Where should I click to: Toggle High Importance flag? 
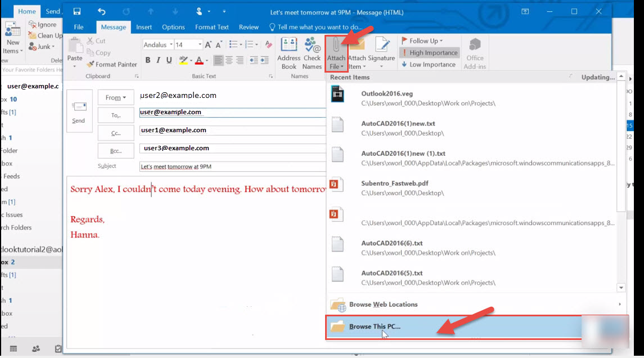coord(429,53)
